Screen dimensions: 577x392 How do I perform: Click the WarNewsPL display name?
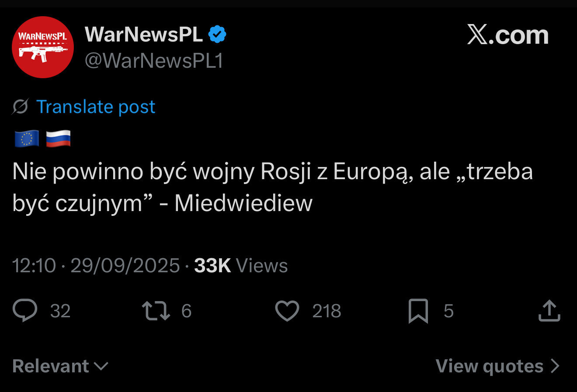tap(144, 34)
